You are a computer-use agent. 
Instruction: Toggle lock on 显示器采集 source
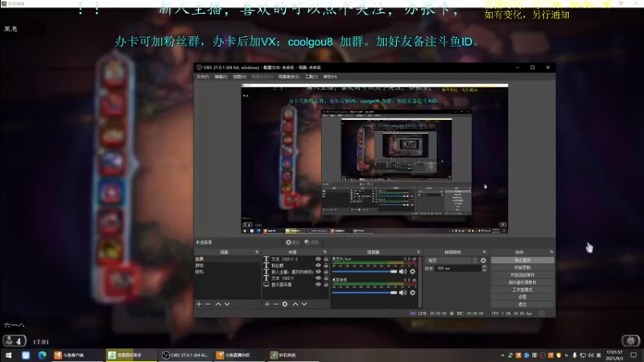(x=326, y=284)
